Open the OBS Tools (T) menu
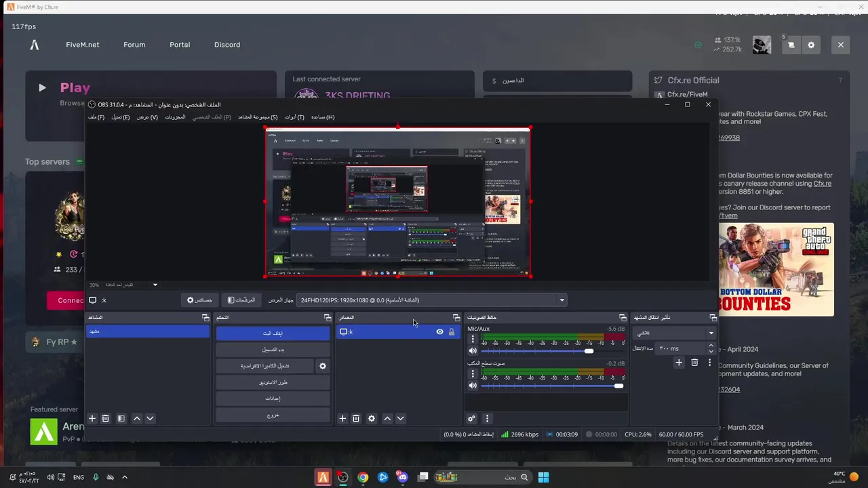 click(x=294, y=117)
